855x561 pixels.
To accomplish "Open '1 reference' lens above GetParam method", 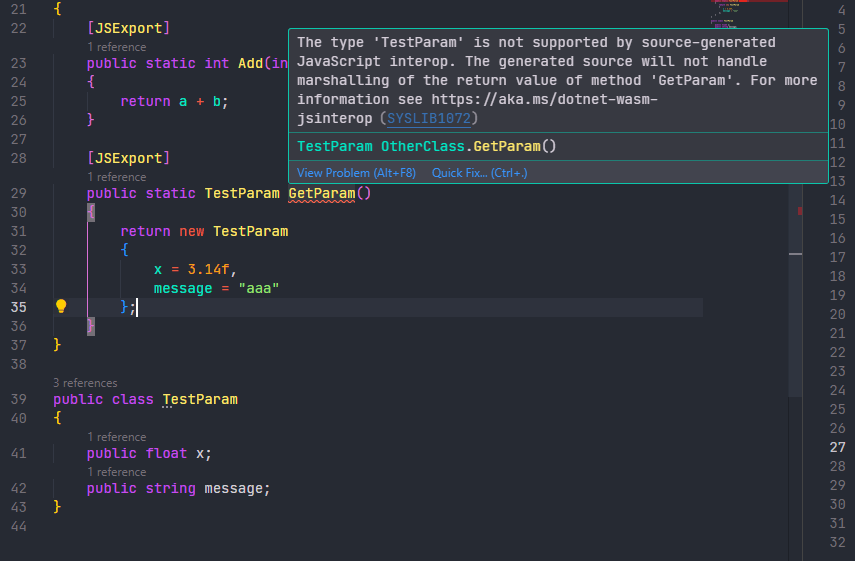I will tap(117, 177).
